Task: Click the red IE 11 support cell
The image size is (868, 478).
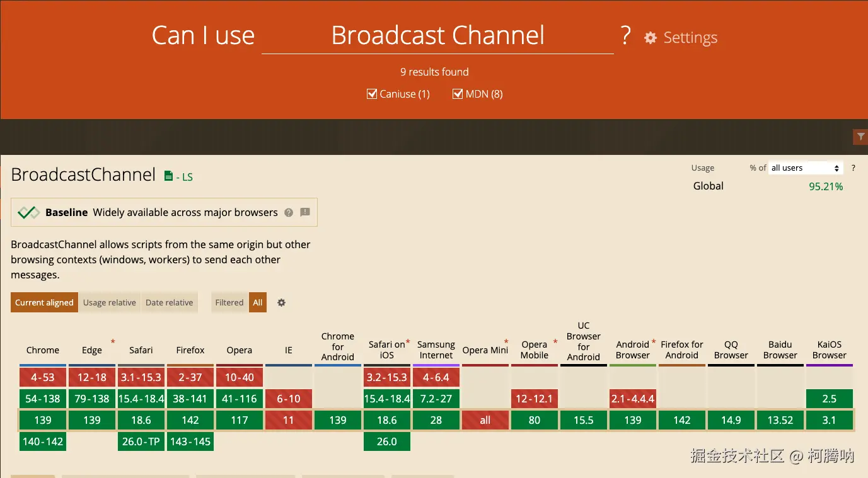Action: point(289,420)
